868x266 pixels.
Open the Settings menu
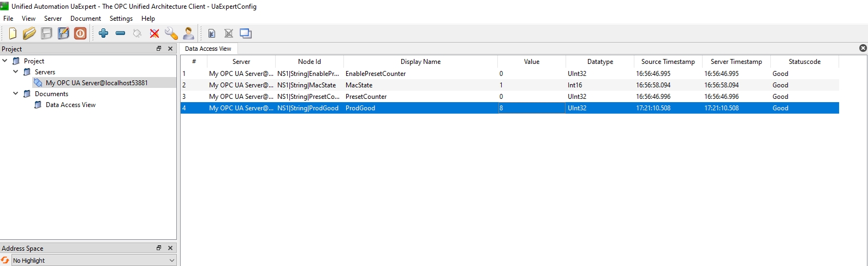pos(121,19)
